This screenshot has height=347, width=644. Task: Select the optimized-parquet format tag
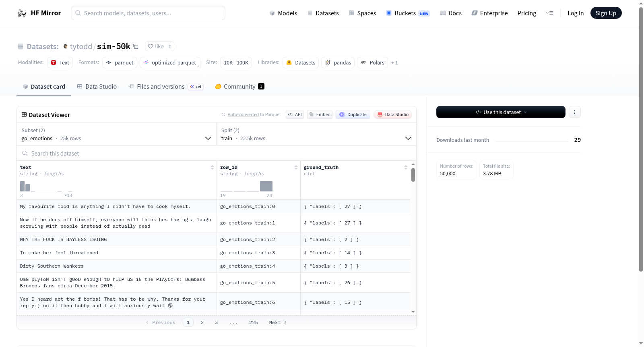pyautogui.click(x=170, y=62)
